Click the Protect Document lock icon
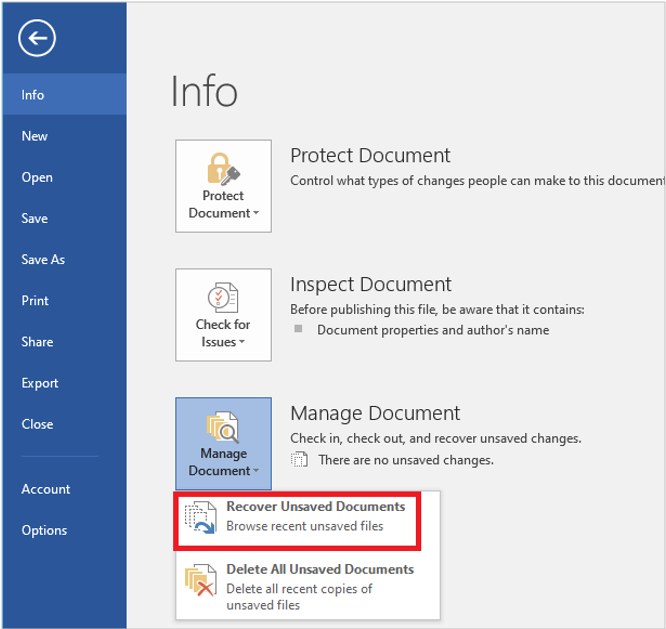Screen dimensions: 666x629 223,169
